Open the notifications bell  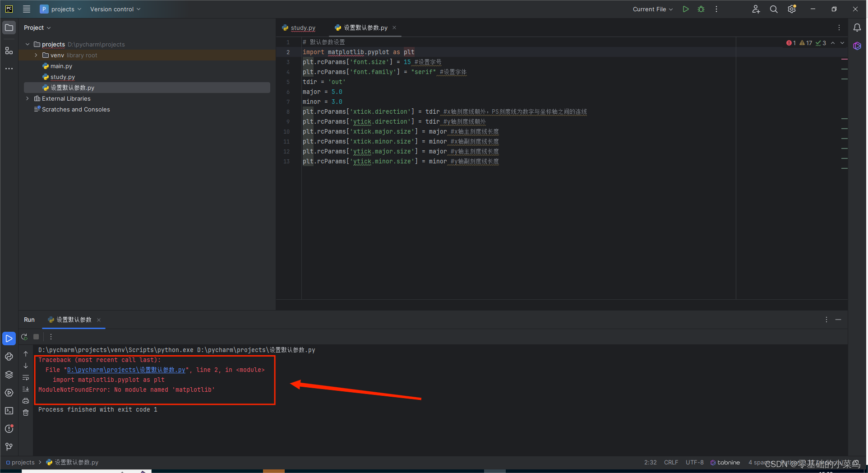click(x=857, y=28)
